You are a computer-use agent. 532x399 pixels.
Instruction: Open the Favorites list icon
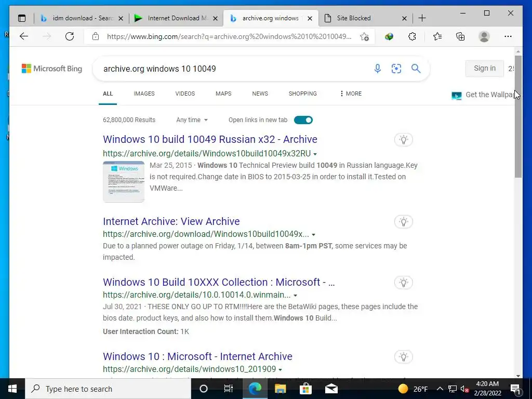(x=437, y=36)
